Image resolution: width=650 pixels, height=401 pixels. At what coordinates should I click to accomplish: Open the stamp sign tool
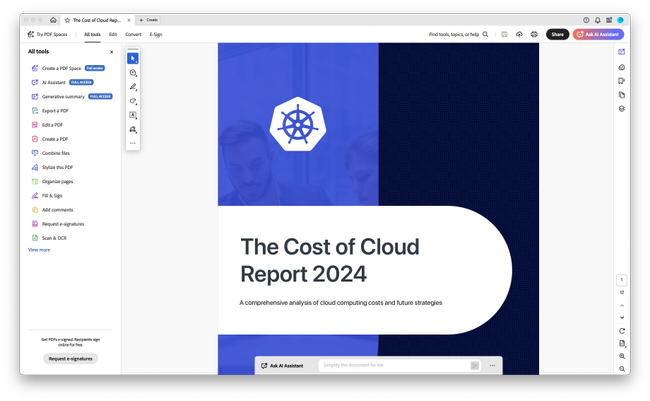point(133,129)
